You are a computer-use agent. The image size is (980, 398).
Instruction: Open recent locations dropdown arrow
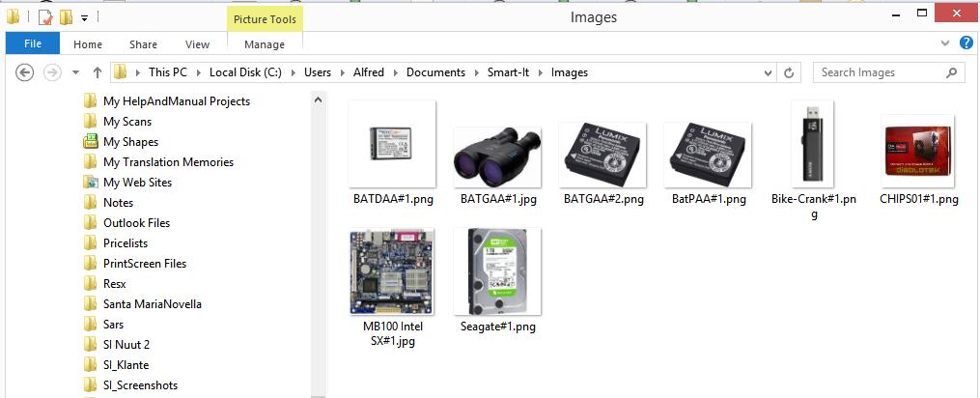75,72
